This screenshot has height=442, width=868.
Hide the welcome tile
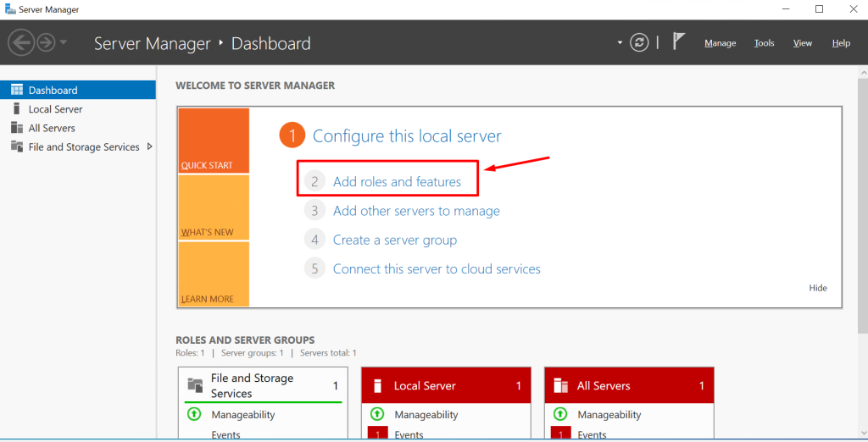click(817, 288)
